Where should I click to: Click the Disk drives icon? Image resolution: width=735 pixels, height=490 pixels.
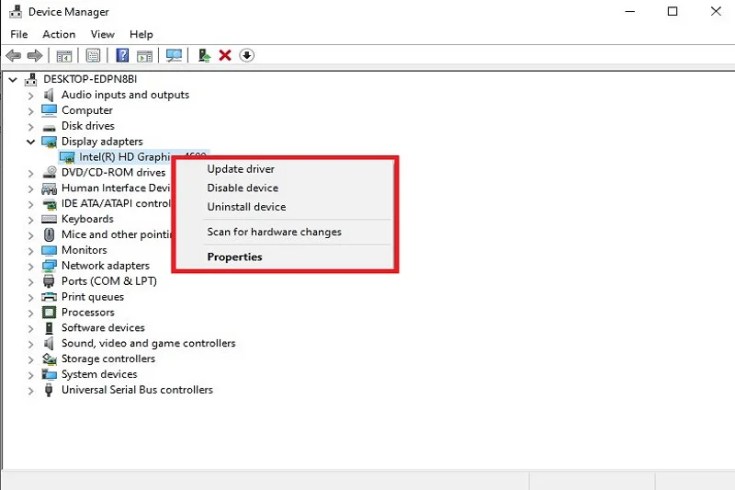click(49, 127)
